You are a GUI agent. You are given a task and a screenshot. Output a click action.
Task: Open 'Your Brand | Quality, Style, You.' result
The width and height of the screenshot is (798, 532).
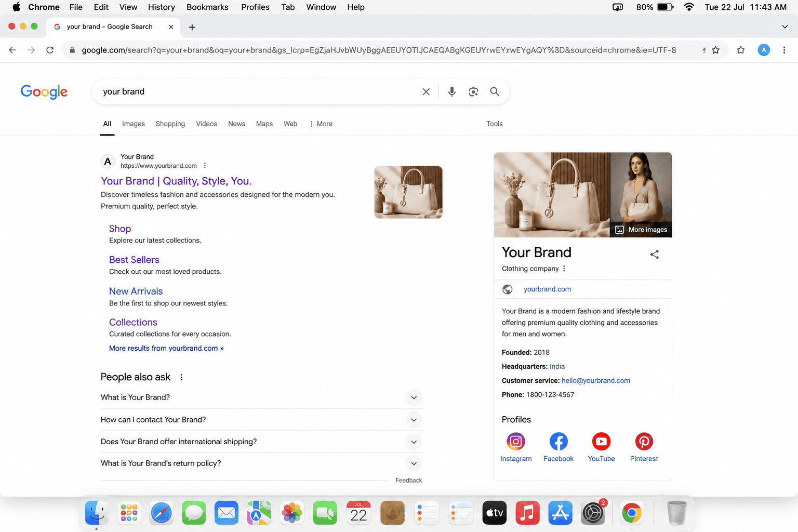pos(176,181)
